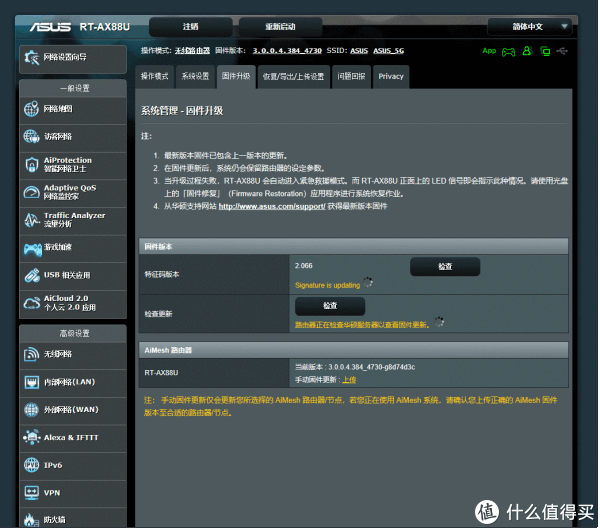Click the game acceleration (游戏加速) gamepad icon
This screenshot has width=600, height=530.
33,250
